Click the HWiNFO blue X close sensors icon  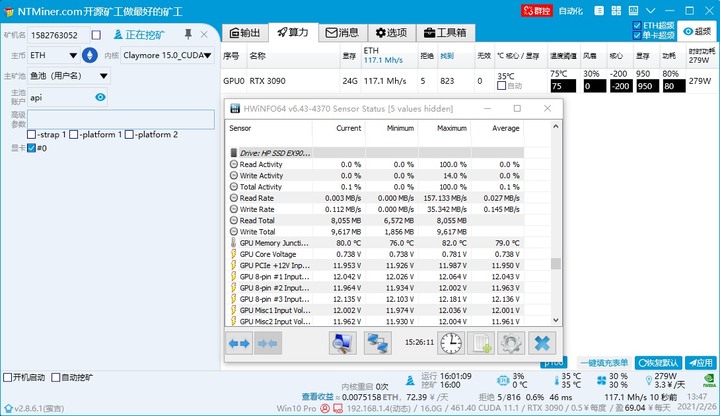[x=542, y=343]
